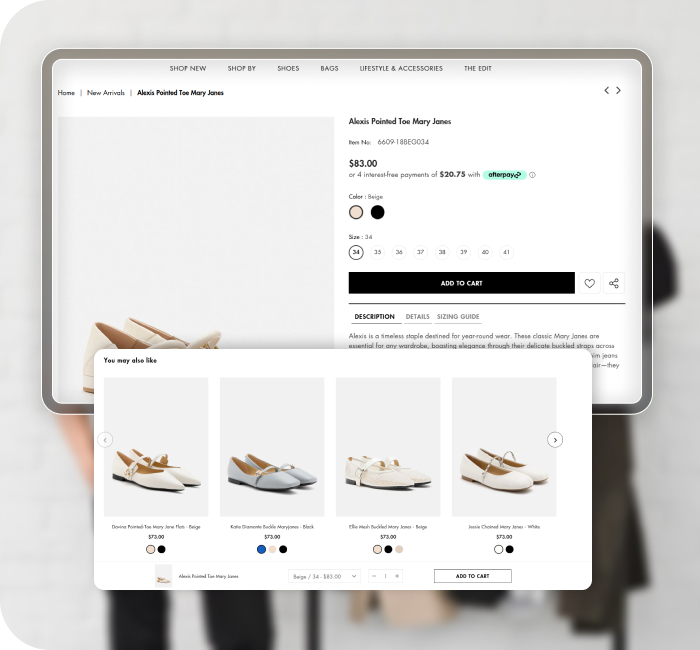Open the BAGS menu

329,69
